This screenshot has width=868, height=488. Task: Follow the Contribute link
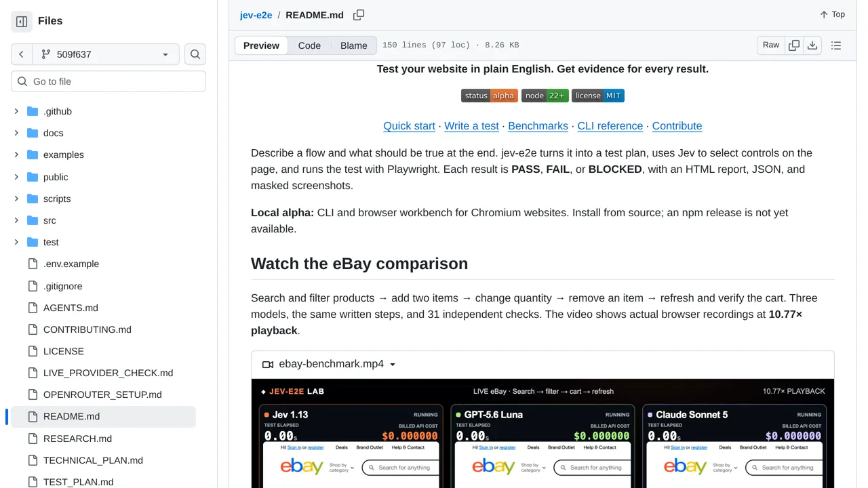[x=677, y=126]
